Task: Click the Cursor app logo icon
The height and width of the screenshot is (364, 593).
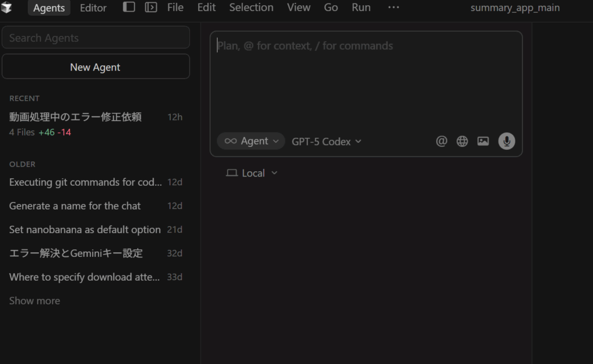Action: [x=7, y=8]
